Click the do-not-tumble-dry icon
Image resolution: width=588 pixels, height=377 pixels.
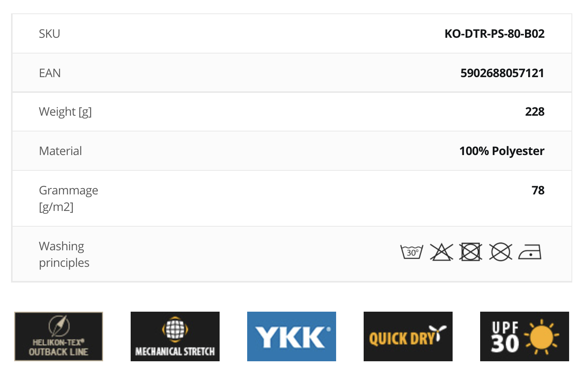[471, 252]
